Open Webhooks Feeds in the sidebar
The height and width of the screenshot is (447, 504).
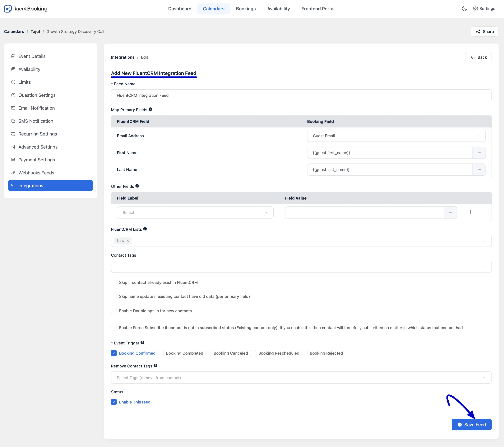tap(51, 173)
